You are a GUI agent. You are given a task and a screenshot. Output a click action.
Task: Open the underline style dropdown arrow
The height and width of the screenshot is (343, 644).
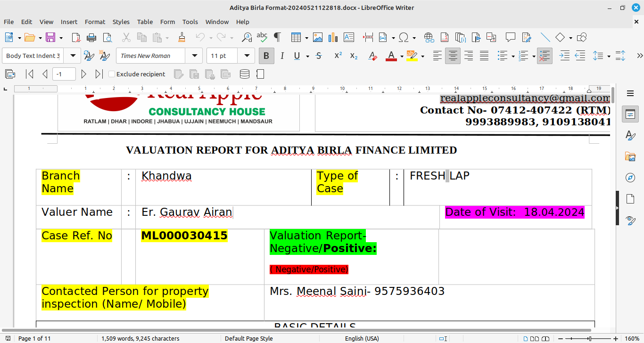point(307,56)
